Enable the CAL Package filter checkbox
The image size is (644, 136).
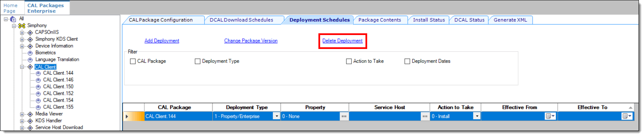coord(133,62)
